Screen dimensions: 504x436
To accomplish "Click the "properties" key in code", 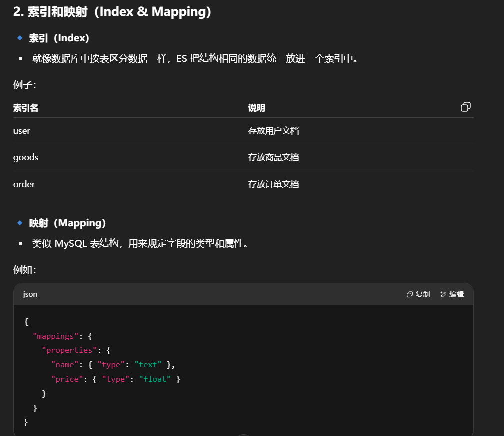I will click(x=70, y=350).
